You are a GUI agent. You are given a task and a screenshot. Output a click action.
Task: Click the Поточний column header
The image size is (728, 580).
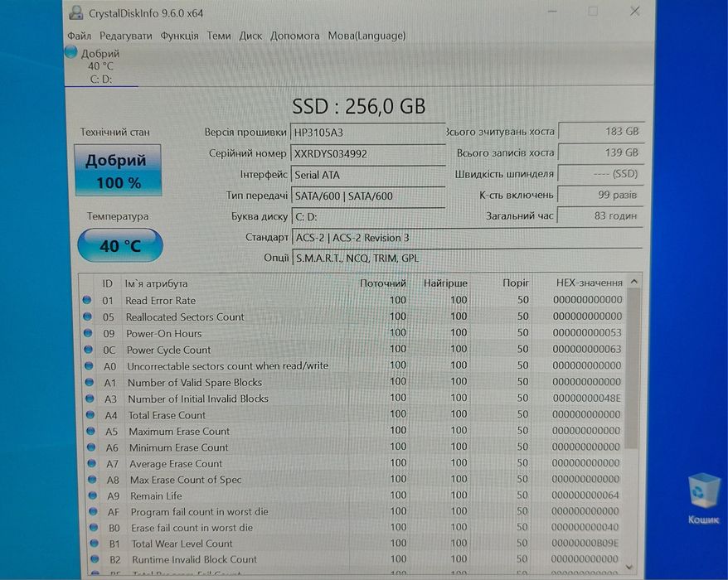(x=383, y=283)
